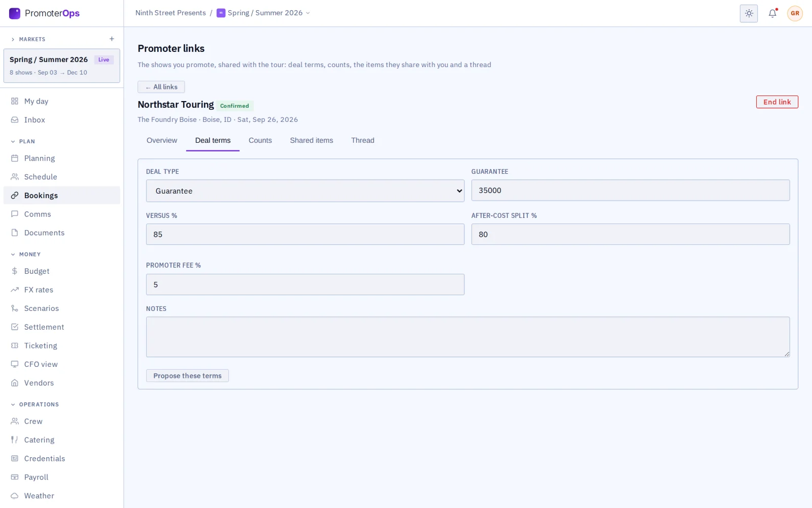Switch to the Thread tab

[363, 141]
